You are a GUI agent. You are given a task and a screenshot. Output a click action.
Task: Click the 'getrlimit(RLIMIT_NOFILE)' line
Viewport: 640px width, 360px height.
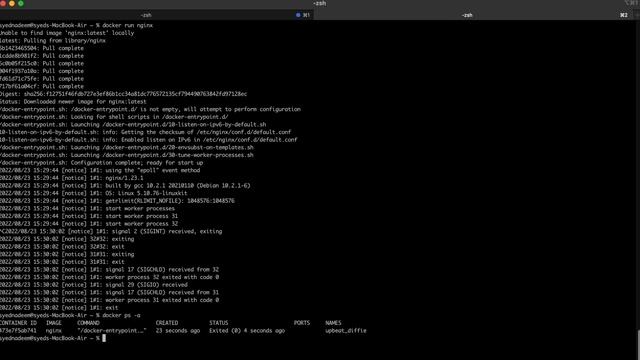117,201
